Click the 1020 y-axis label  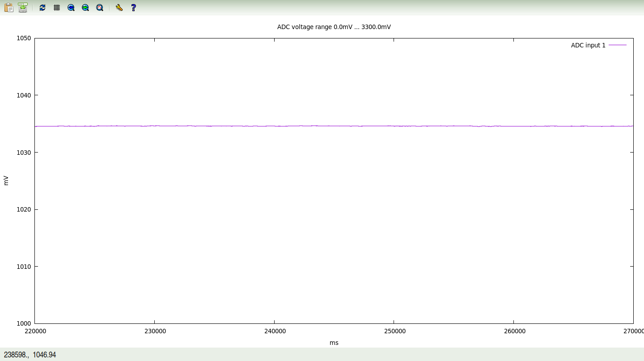pos(24,209)
